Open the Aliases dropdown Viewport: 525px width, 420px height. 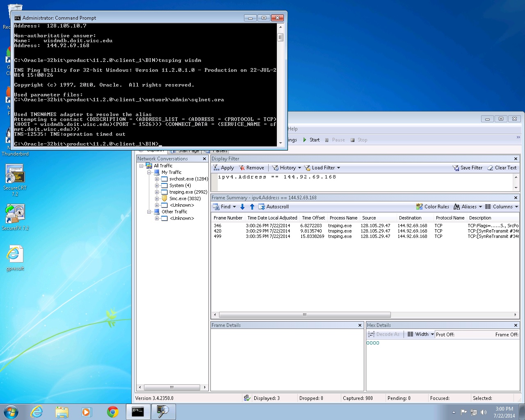(x=468, y=207)
